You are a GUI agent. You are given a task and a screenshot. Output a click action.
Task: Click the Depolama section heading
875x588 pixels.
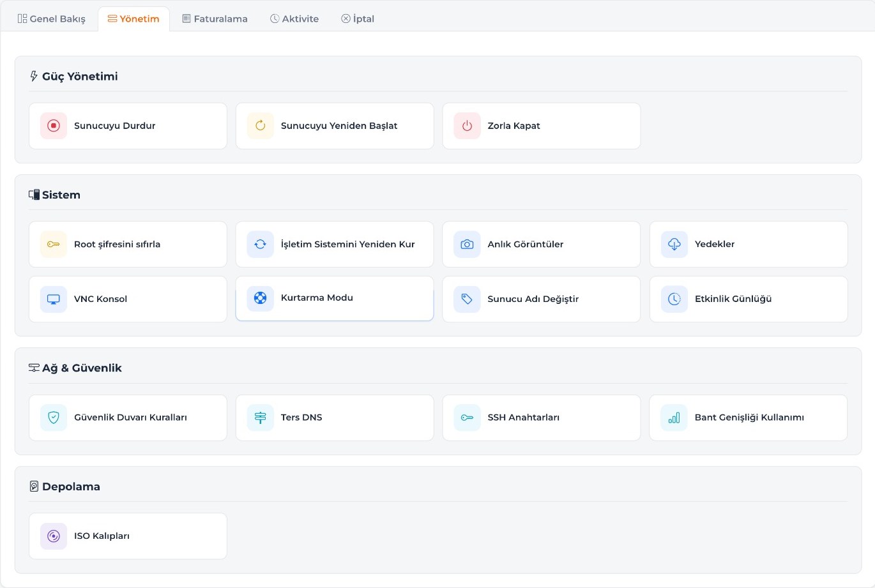click(65, 486)
